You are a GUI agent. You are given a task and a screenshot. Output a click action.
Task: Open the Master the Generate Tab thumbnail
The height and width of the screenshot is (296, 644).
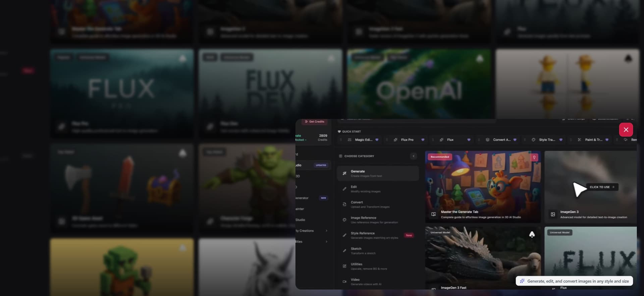(x=483, y=187)
